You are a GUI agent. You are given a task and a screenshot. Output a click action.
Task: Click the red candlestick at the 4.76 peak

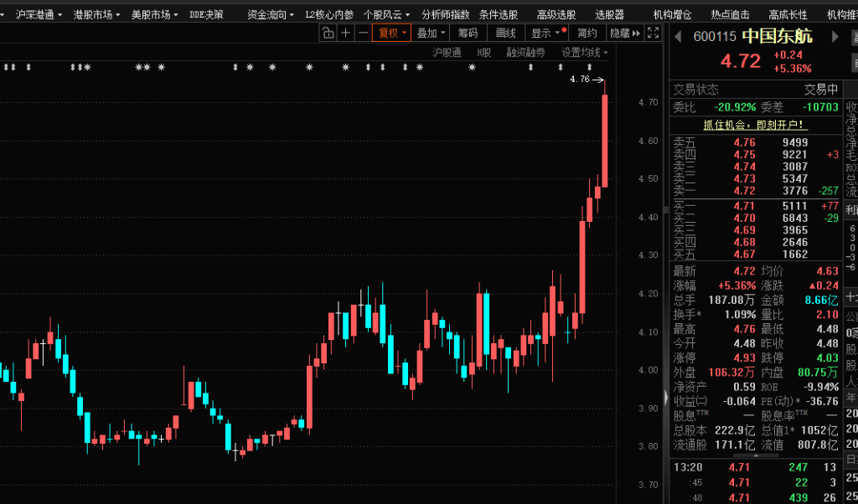pos(604,140)
